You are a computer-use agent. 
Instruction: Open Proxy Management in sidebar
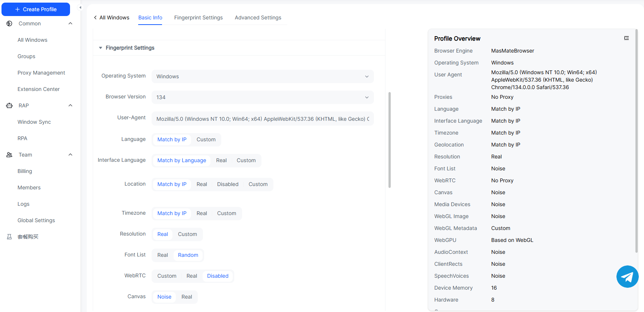(41, 73)
